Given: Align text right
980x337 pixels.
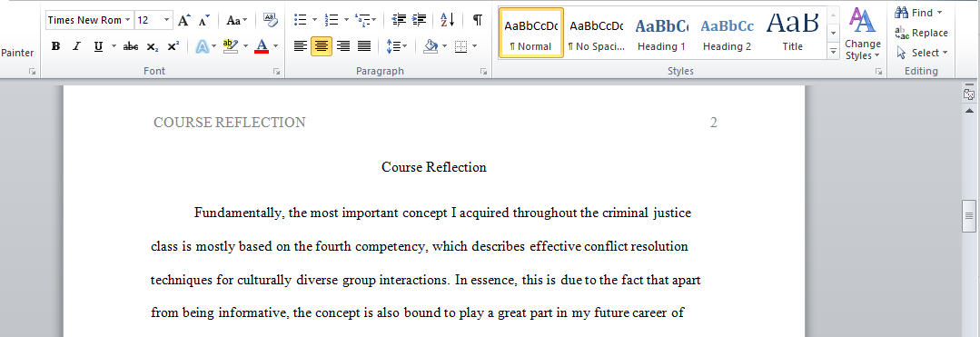Looking at the screenshot, I should click(342, 46).
